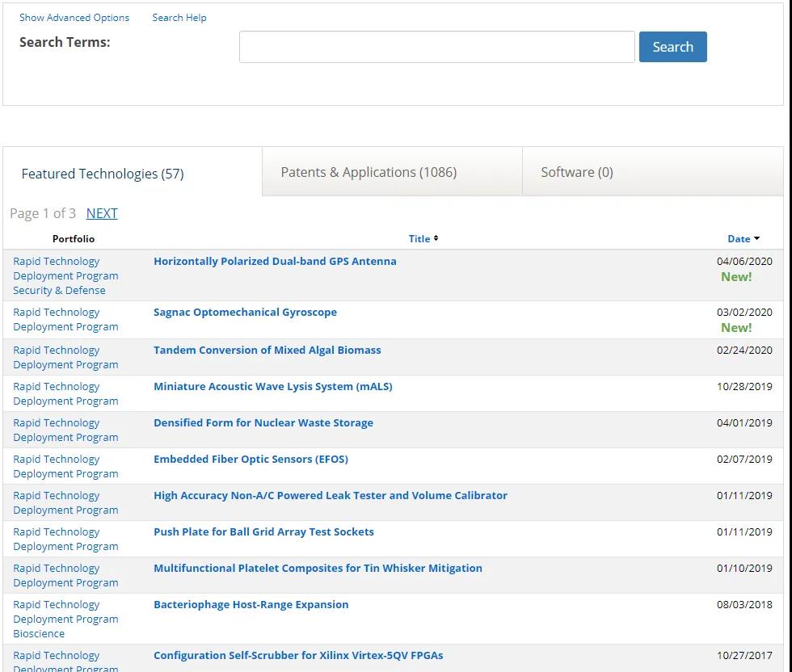Click the Search Terms input field

(x=436, y=47)
